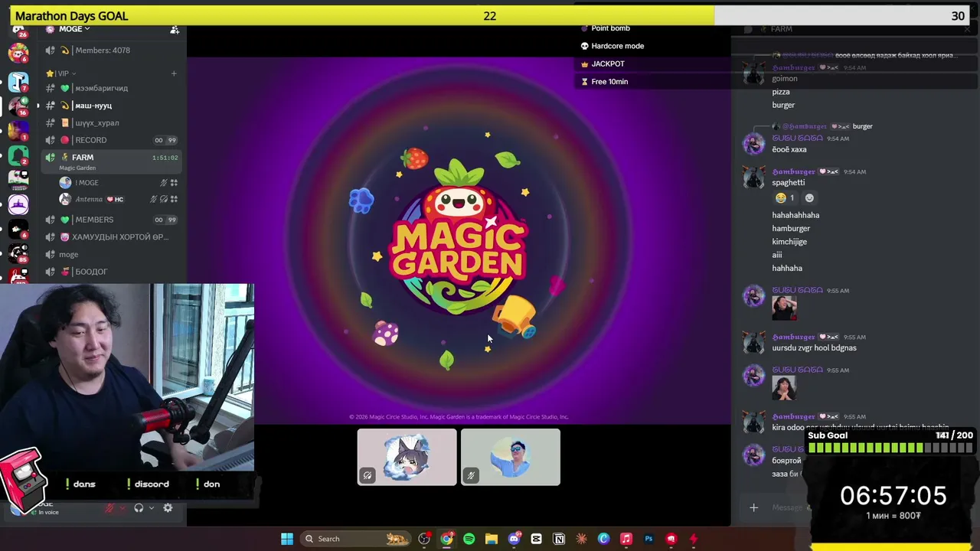Open Google Chrome from the taskbar
Screen dimensions: 980x551
tap(446, 539)
